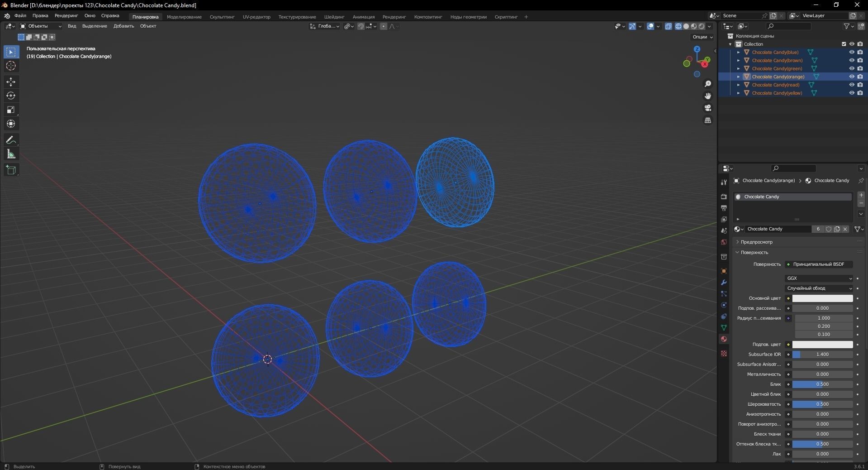Image resolution: width=868 pixels, height=470 pixels.
Task: Collapse the Поверхность panel
Action: (x=754, y=253)
